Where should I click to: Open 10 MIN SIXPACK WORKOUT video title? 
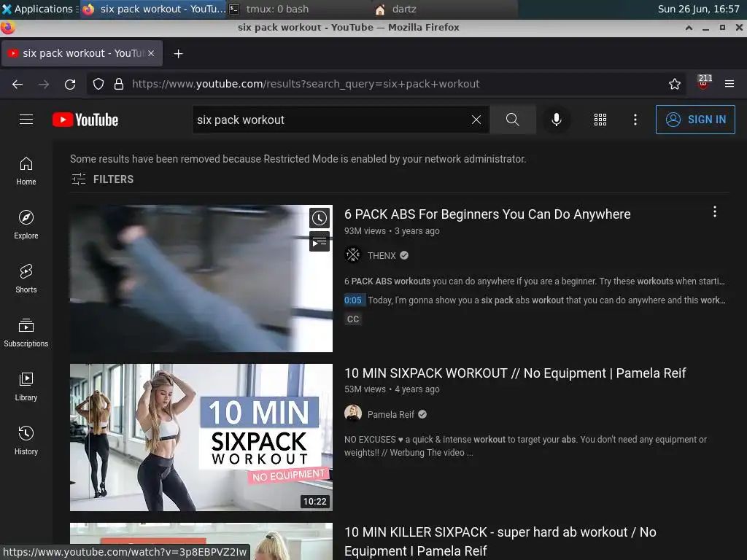(515, 373)
